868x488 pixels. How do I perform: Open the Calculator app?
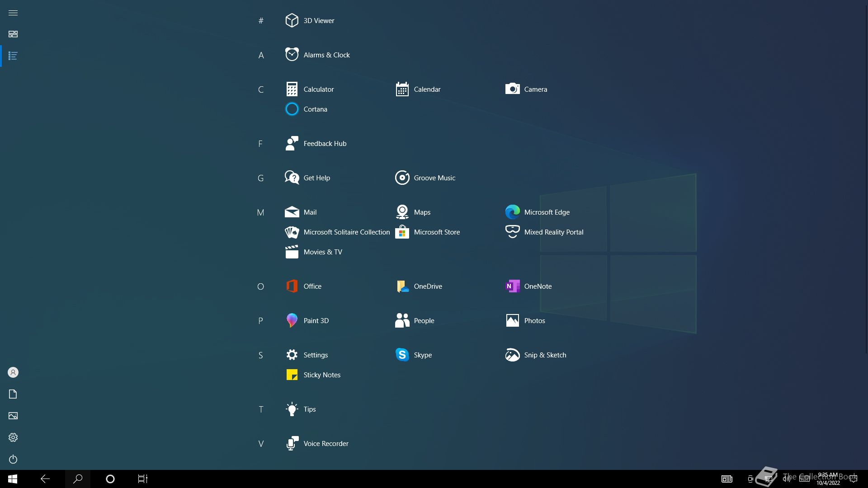pyautogui.click(x=310, y=89)
